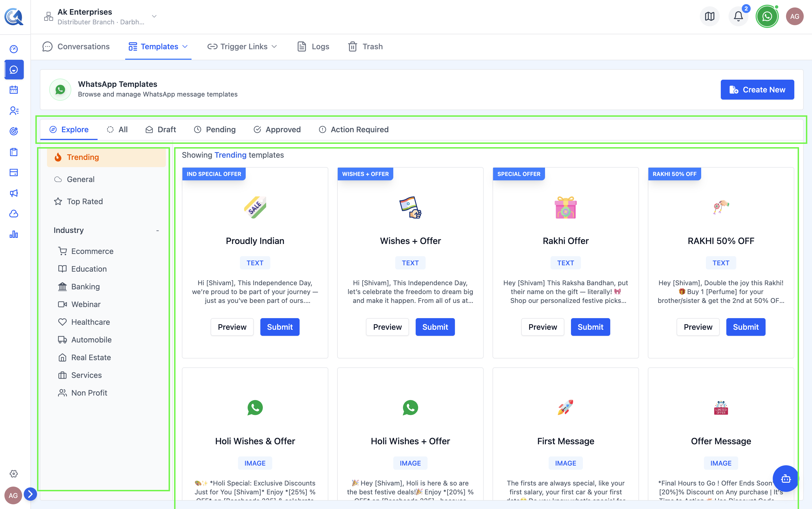The image size is (812, 509).
Task: Submit the RAKHI 50% OFF template
Action: (746, 327)
